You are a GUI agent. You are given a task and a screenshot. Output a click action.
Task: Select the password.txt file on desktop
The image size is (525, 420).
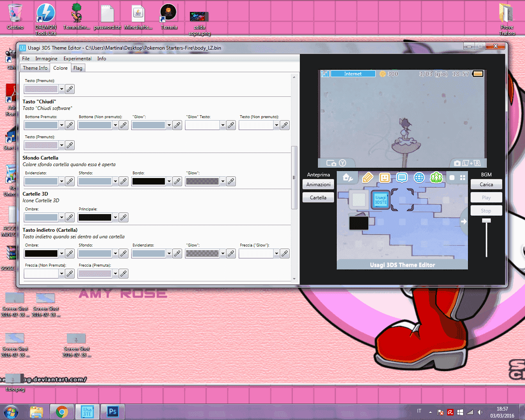[107, 16]
